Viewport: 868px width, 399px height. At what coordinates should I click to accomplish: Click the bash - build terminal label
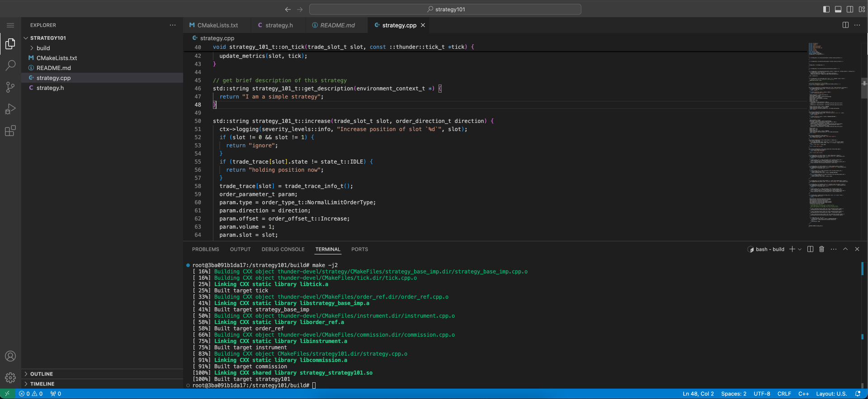pyautogui.click(x=770, y=249)
